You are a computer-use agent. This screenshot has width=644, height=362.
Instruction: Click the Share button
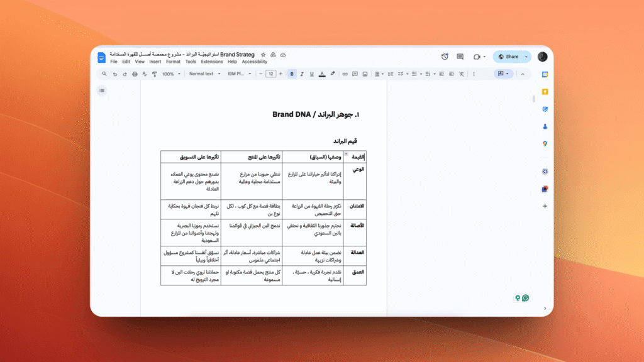pos(508,57)
